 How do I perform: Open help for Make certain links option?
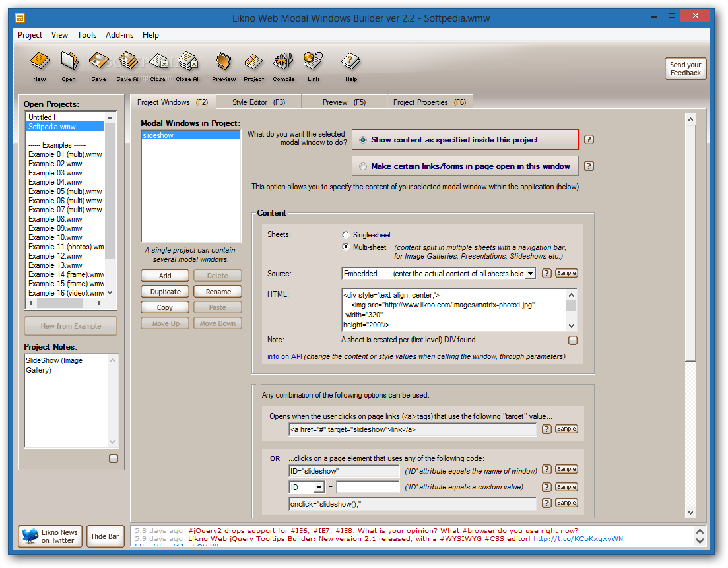click(589, 166)
